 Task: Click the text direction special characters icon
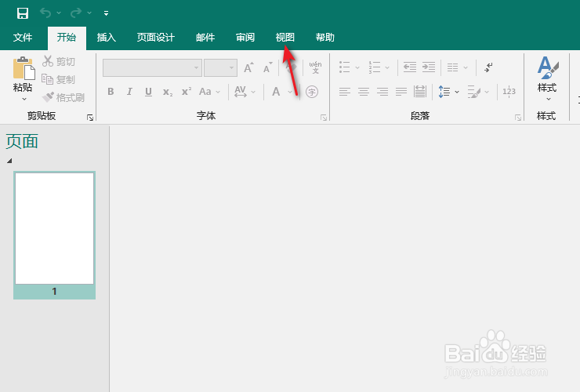click(488, 67)
